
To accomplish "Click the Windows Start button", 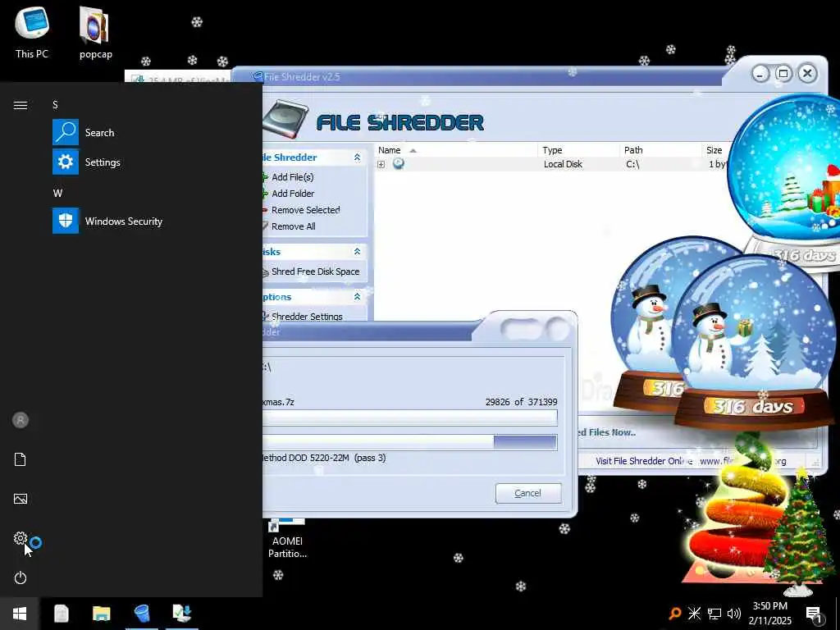I will [x=20, y=614].
